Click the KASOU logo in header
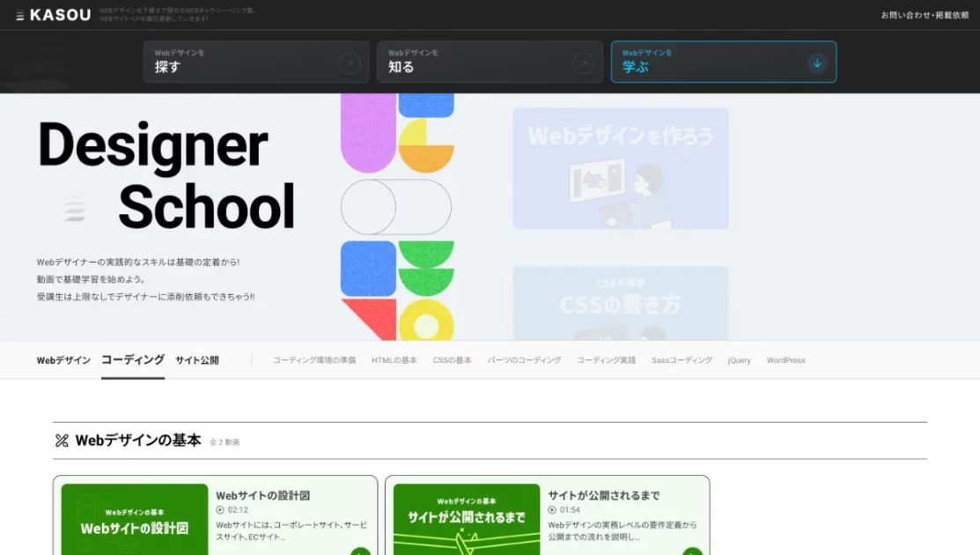Image resolution: width=980 pixels, height=555 pixels. pyautogui.click(x=54, y=15)
